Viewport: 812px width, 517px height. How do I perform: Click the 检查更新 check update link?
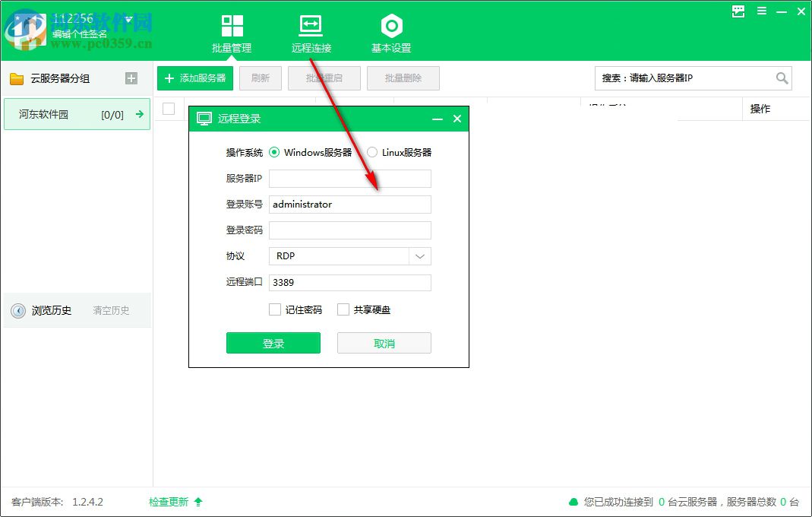tap(169, 502)
